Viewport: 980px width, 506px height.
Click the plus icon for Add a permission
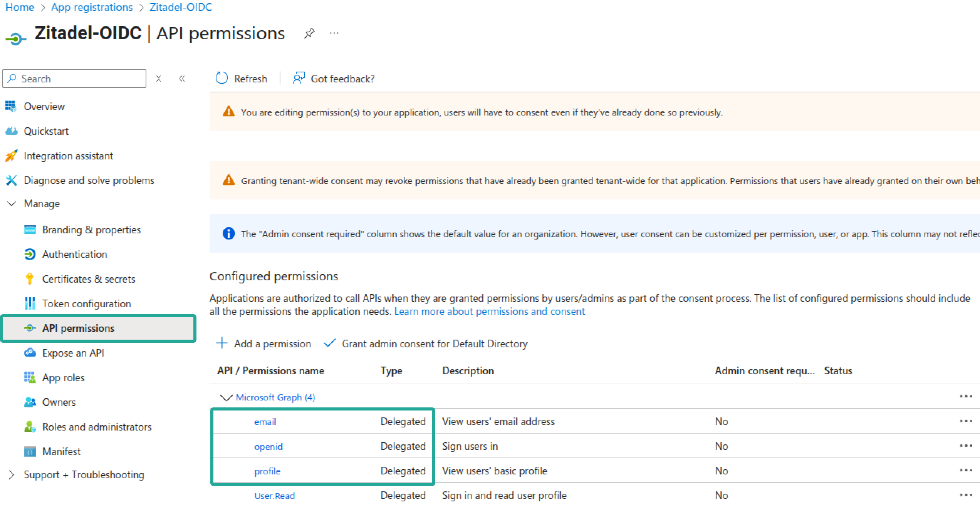tap(222, 343)
